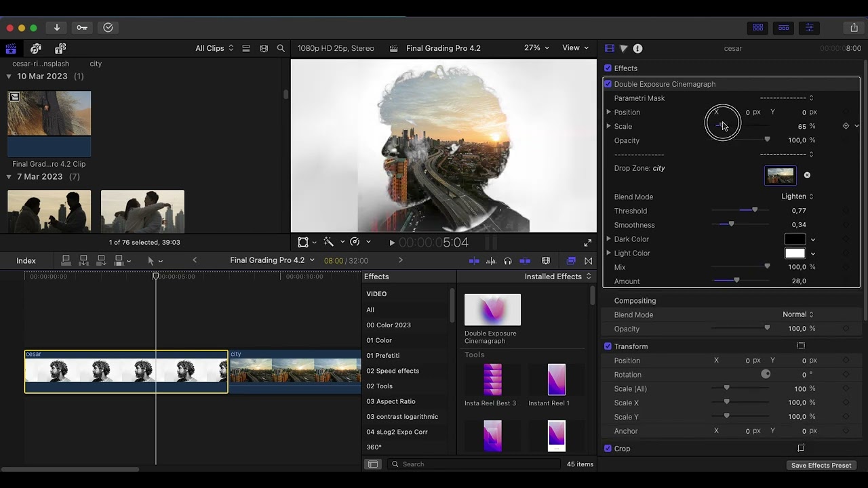Screen dimensions: 868x488
Task: Click the Share export icon
Action: [x=854, y=28]
